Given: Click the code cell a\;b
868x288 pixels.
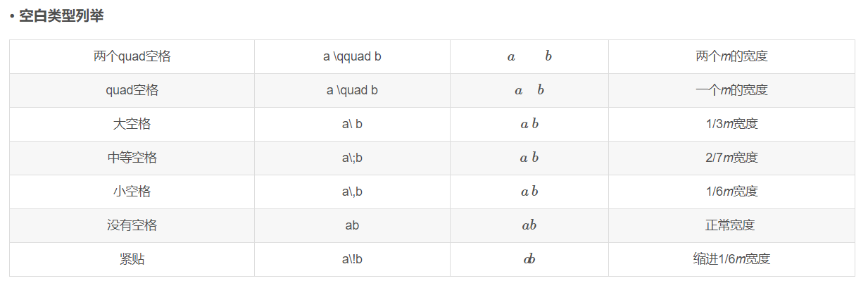Looking at the screenshot, I should click(352, 158).
